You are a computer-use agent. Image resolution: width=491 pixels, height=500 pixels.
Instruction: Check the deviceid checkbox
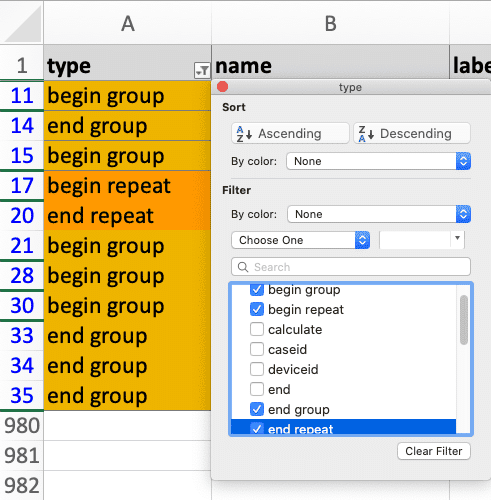[257, 369]
